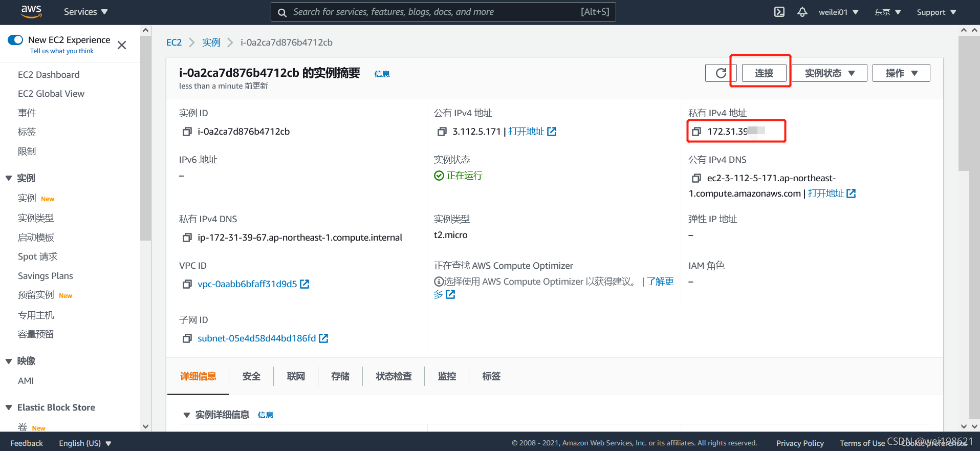Open Spot 请求 in sidebar
980x451 pixels.
click(x=38, y=256)
